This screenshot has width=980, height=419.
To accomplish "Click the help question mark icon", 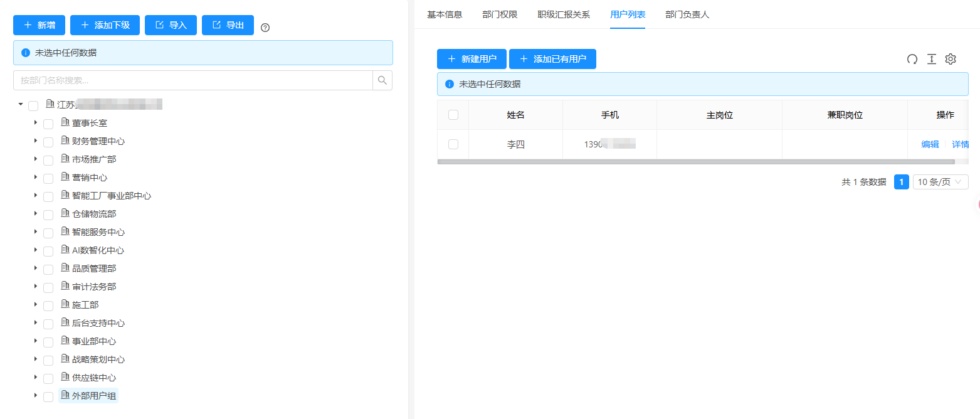I will [x=265, y=28].
